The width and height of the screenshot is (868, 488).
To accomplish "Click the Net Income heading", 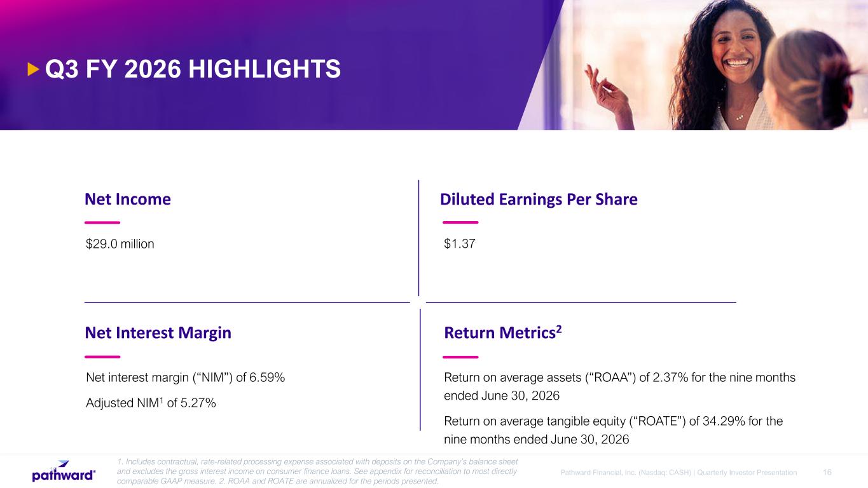I will tap(128, 200).
